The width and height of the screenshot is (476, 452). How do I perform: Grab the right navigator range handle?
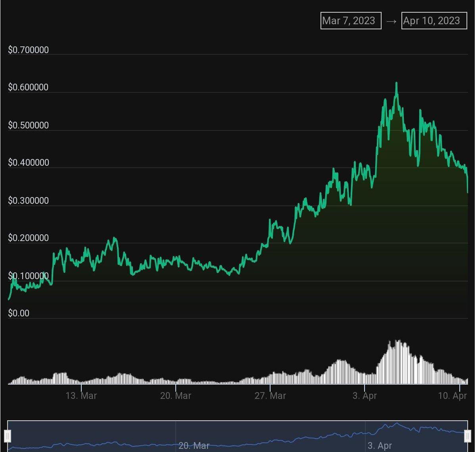(x=468, y=436)
